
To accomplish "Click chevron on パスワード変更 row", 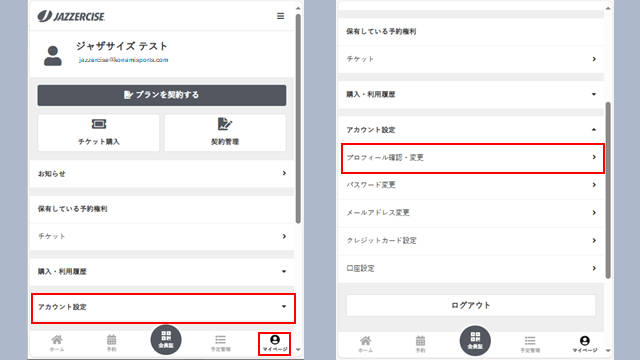I will 594,185.
